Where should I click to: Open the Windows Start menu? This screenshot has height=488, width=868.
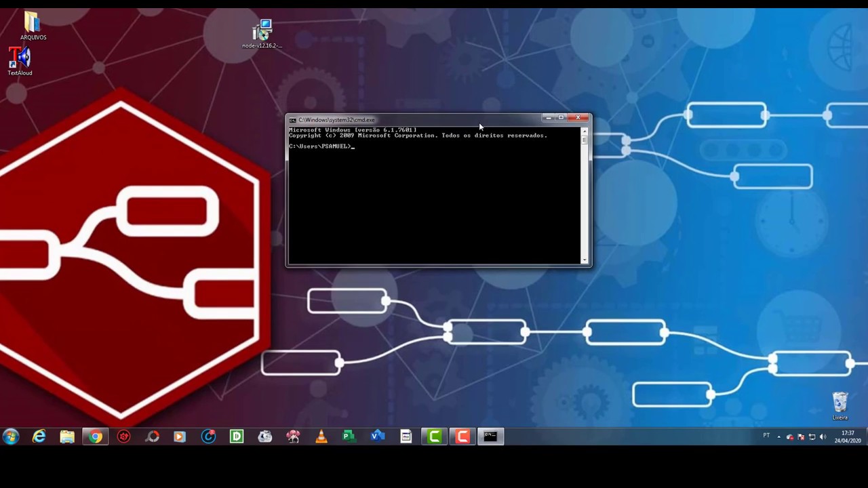(x=10, y=436)
